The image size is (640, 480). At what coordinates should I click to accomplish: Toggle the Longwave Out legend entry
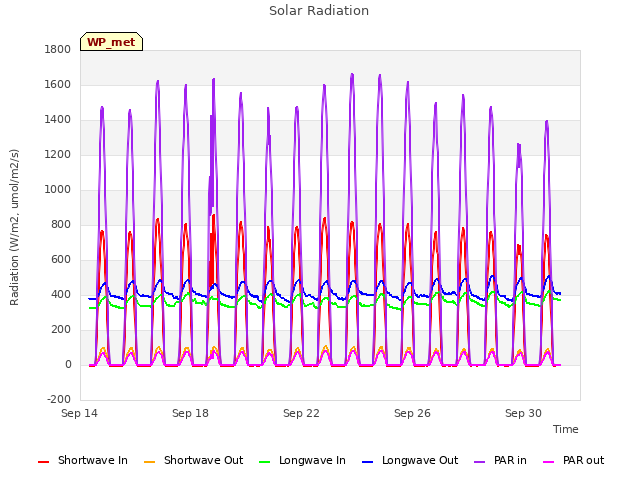coord(410,460)
